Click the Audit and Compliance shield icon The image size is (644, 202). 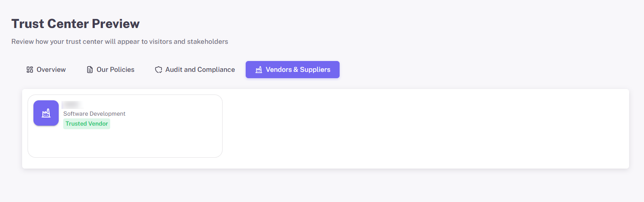[158, 70]
